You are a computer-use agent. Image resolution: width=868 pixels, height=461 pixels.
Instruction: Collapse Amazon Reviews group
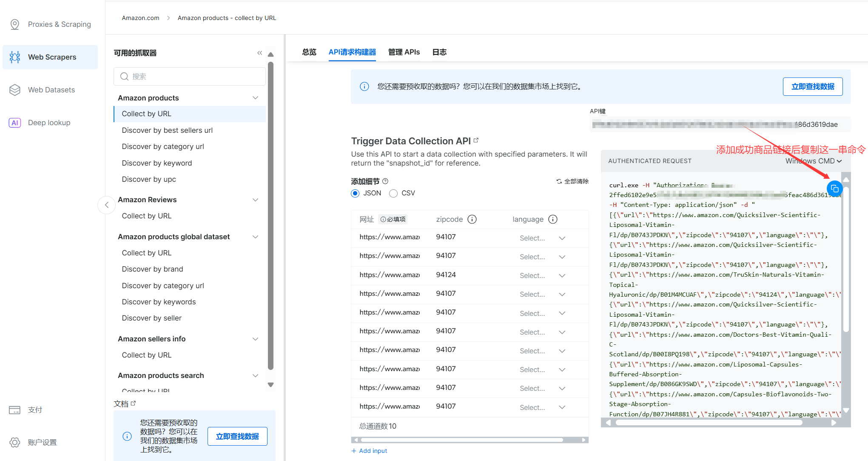click(x=255, y=200)
